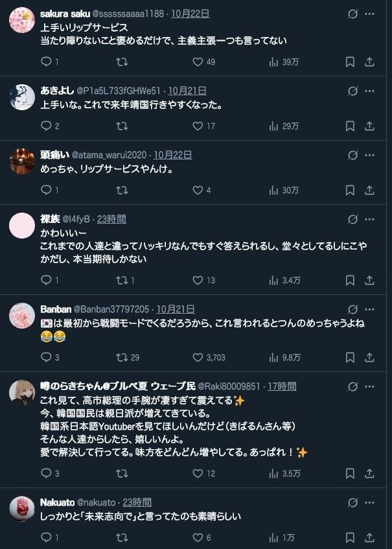The height and width of the screenshot is (549, 392).
Task: Open the 10月21日 timestamp on Banban's tweet
Action: pos(176,310)
